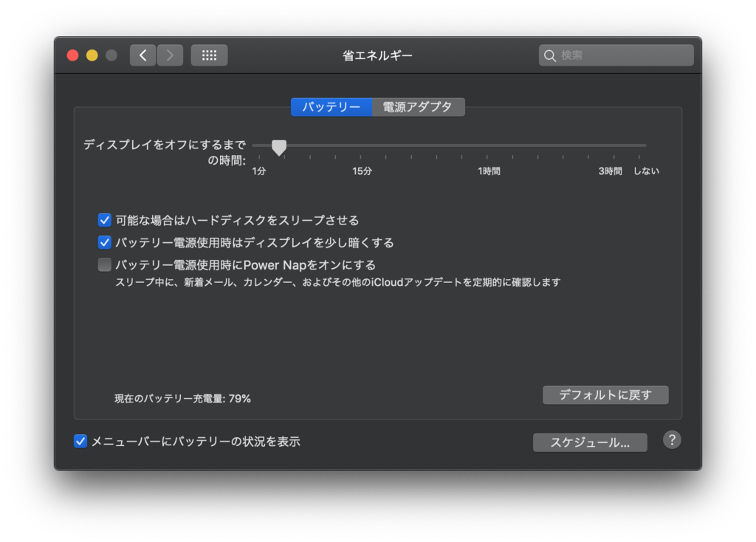Minimize the 省エネルギー window

91,55
